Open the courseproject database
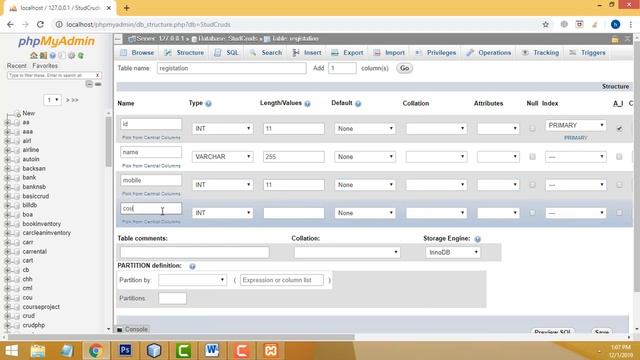640x360 pixels. 41,307
